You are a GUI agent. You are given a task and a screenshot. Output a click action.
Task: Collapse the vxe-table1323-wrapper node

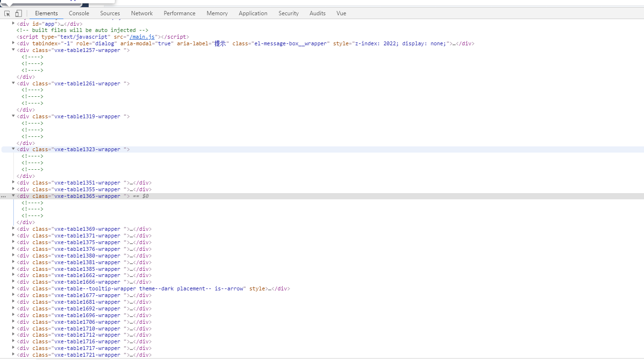(x=13, y=149)
